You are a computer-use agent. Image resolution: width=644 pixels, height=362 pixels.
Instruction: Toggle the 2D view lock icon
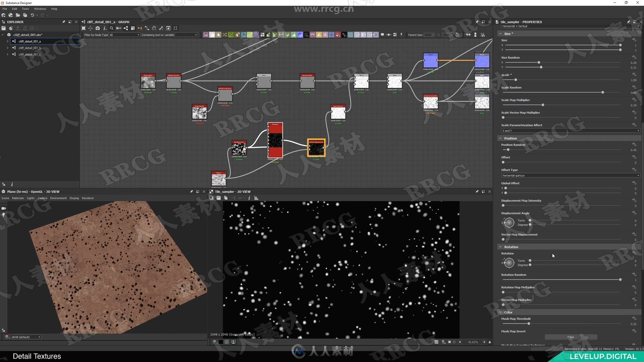coord(490,342)
